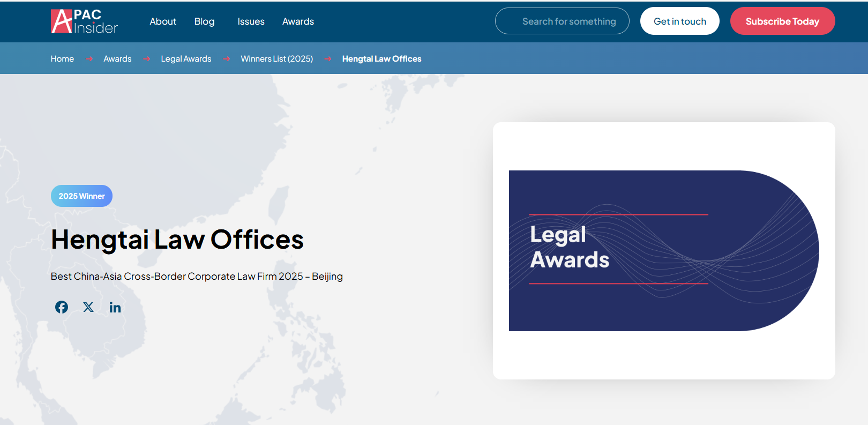This screenshot has width=868, height=425.
Task: Focus the Search for something field
Action: pyautogui.click(x=562, y=21)
